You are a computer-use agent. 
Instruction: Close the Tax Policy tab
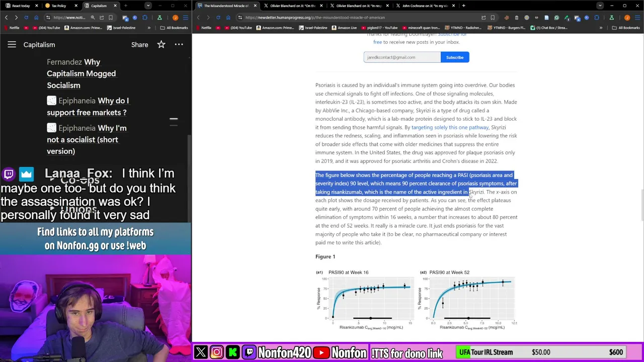[76, 6]
